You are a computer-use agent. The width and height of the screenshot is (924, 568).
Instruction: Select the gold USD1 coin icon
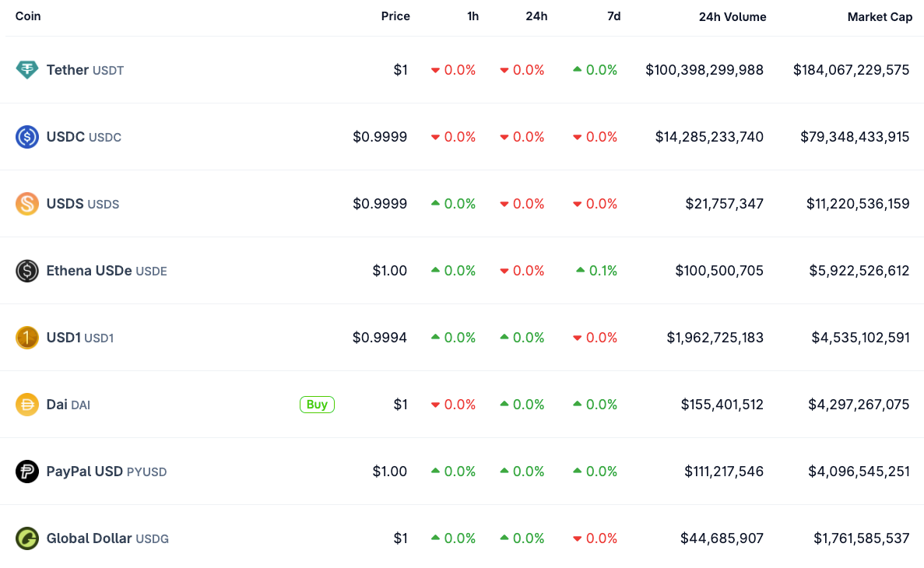[x=27, y=338]
